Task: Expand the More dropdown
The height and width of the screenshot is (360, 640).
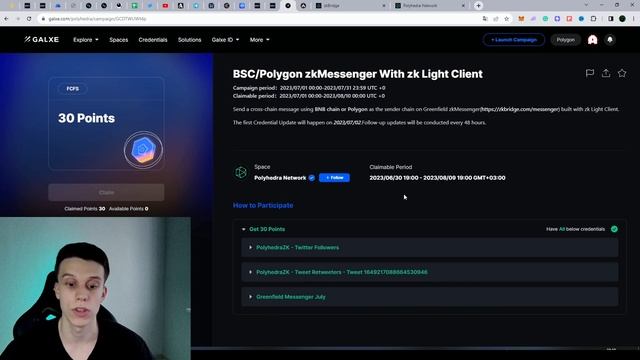Action: click(x=260, y=40)
